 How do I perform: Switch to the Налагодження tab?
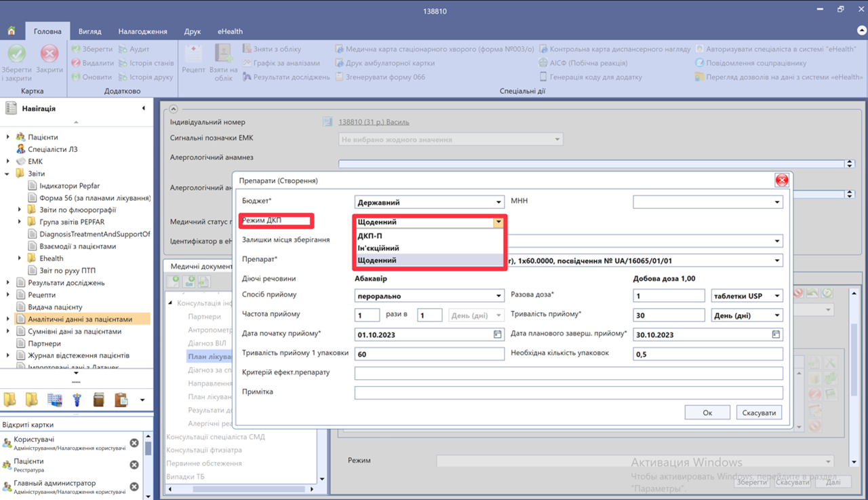click(142, 31)
